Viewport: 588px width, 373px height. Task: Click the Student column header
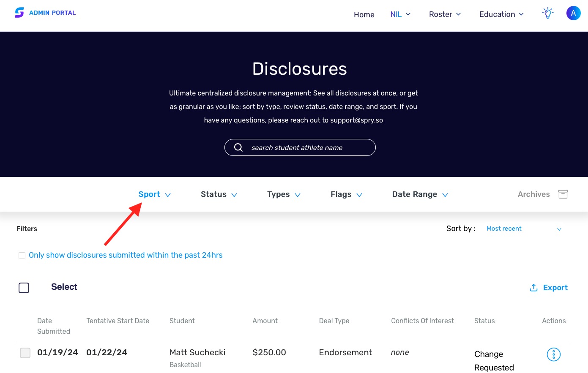coord(182,321)
